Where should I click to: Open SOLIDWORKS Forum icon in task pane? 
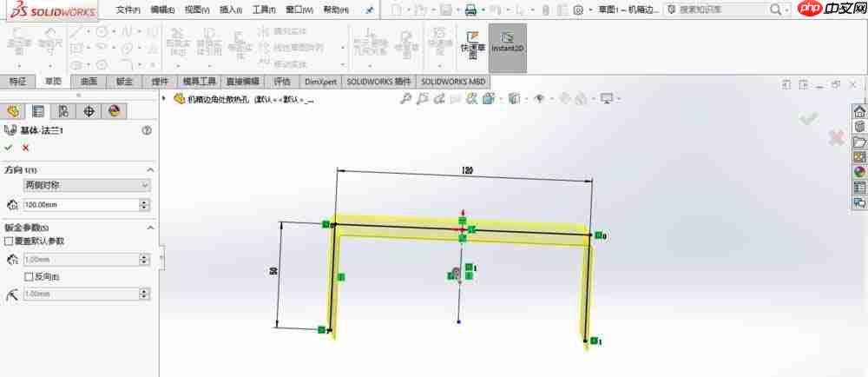[x=859, y=202]
